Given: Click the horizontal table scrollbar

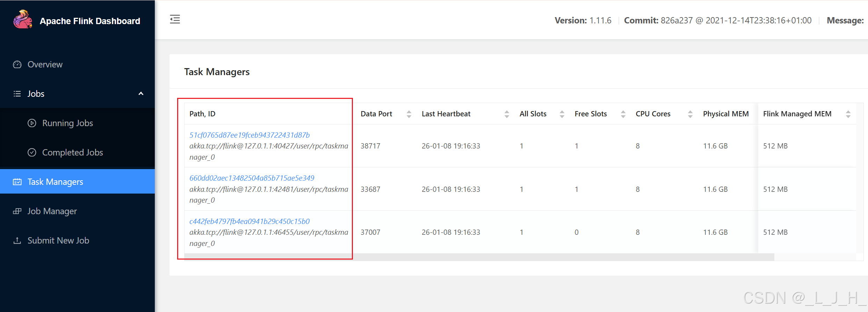Looking at the screenshot, I should click(x=479, y=257).
